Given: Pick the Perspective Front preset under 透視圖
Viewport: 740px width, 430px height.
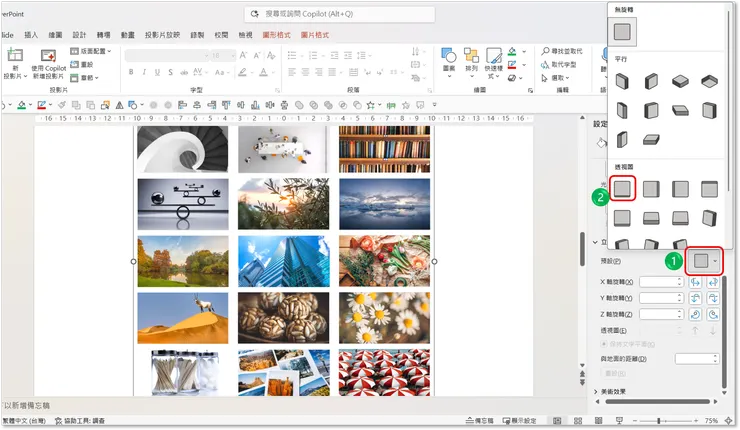Looking at the screenshot, I should click(x=622, y=189).
